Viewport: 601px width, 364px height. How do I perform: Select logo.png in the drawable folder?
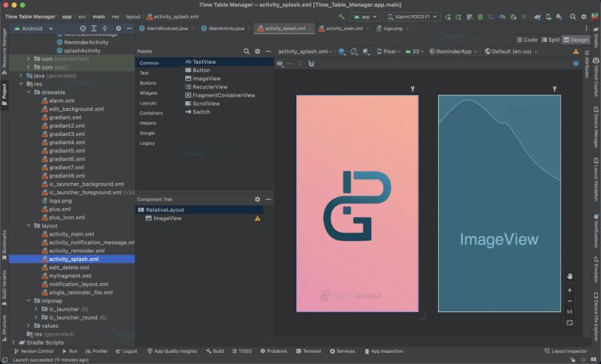click(60, 200)
